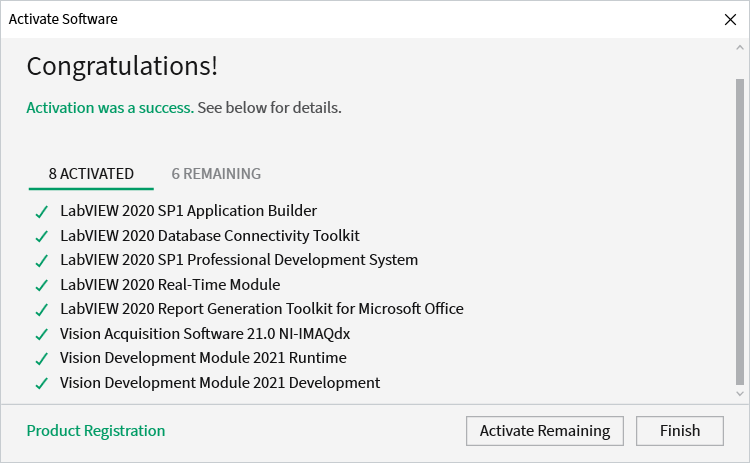The image size is (750, 463).
Task: Click the scrollbar down arrow
Action: pos(739,394)
